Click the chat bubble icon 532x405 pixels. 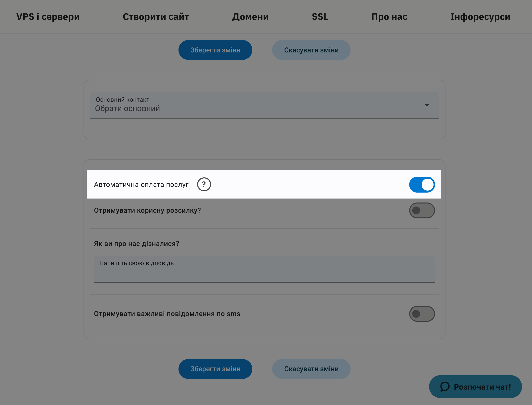point(445,387)
